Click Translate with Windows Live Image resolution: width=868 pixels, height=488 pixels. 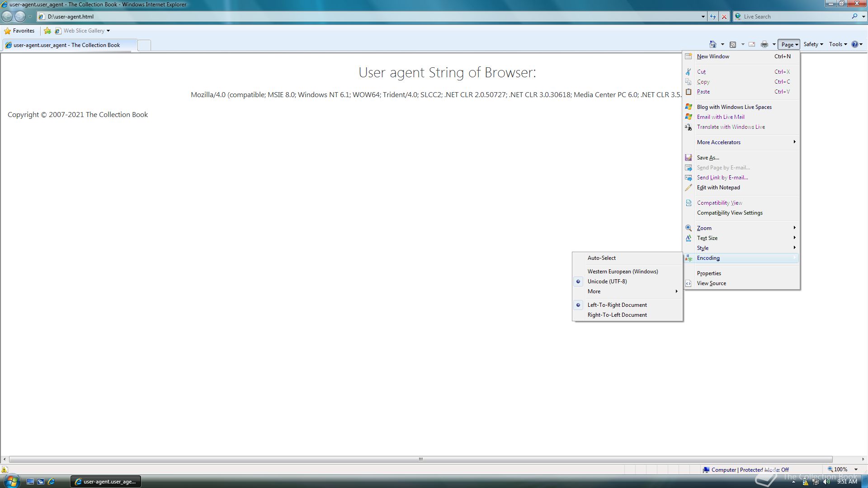pyautogui.click(x=741, y=127)
